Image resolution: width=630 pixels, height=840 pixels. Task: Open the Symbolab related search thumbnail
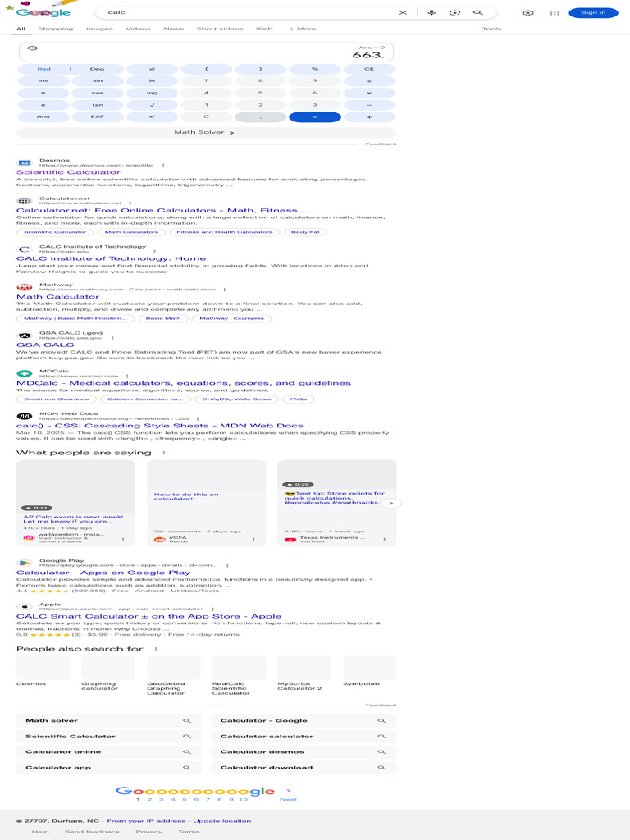(370, 669)
